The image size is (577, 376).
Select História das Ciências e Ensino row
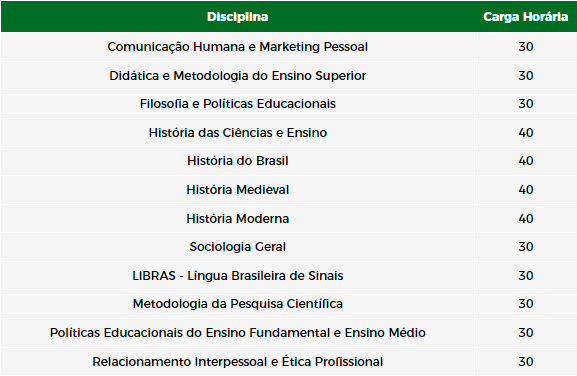[288, 132]
